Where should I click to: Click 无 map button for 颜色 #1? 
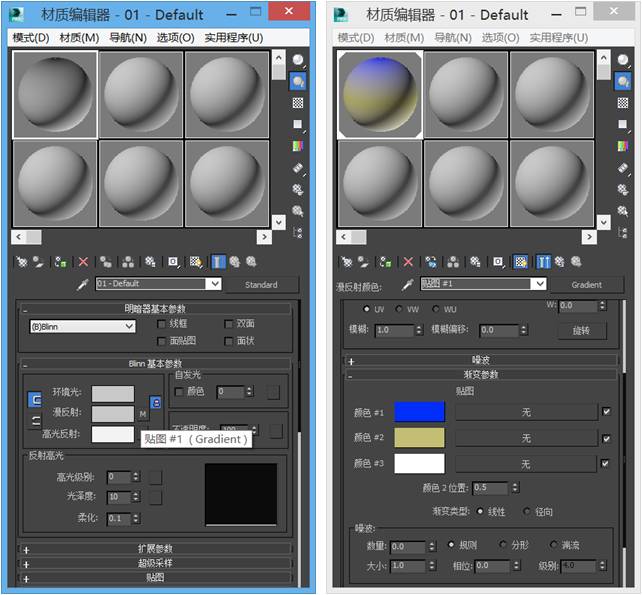[526, 412]
